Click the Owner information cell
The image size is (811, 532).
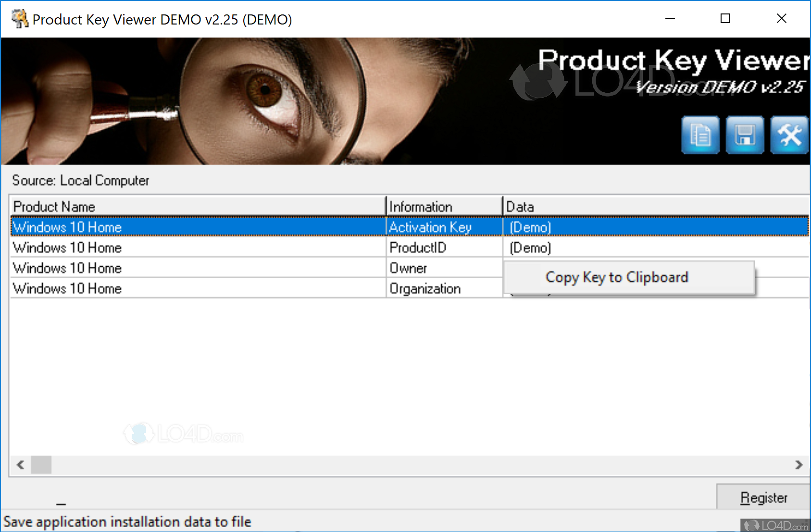(x=445, y=268)
